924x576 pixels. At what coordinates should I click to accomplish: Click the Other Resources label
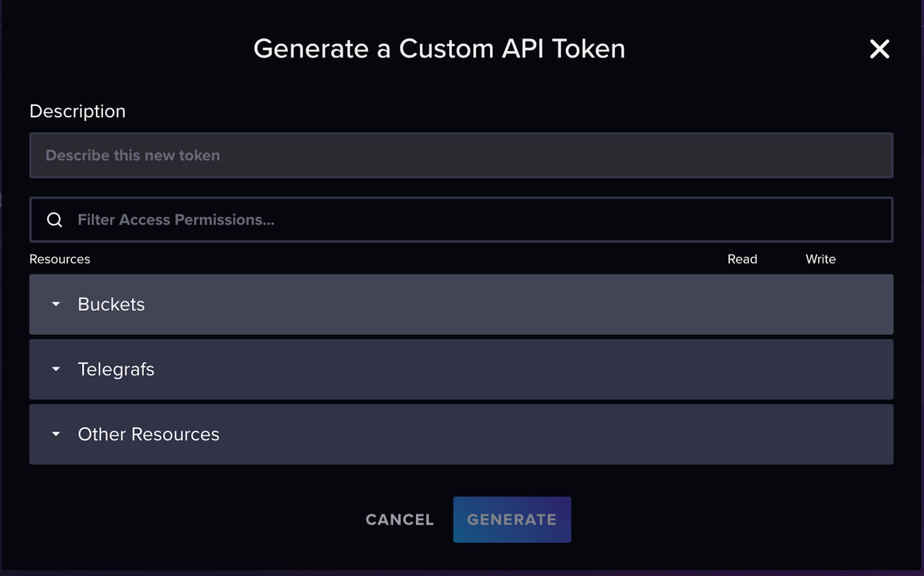148,434
